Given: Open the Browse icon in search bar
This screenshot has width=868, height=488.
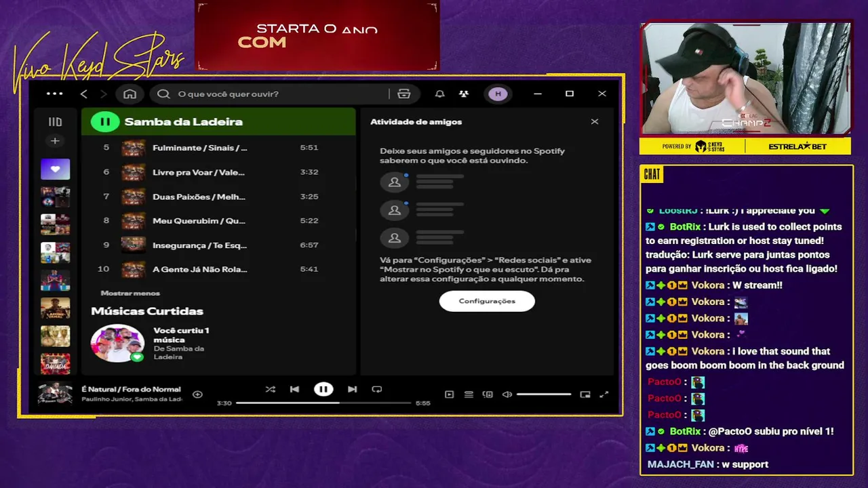Looking at the screenshot, I should tap(404, 94).
